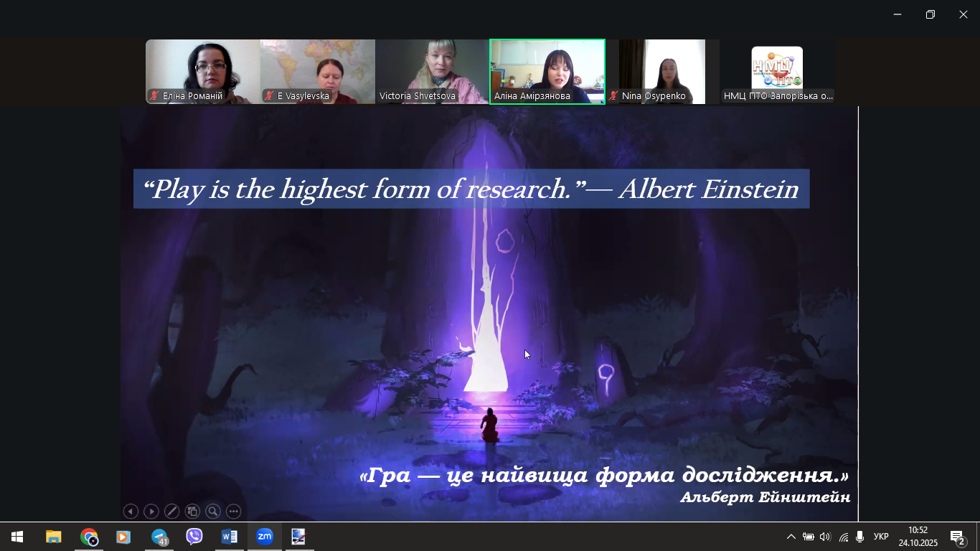The height and width of the screenshot is (551, 980).
Task: Restore down the Zoom meeting window
Action: [x=930, y=14]
